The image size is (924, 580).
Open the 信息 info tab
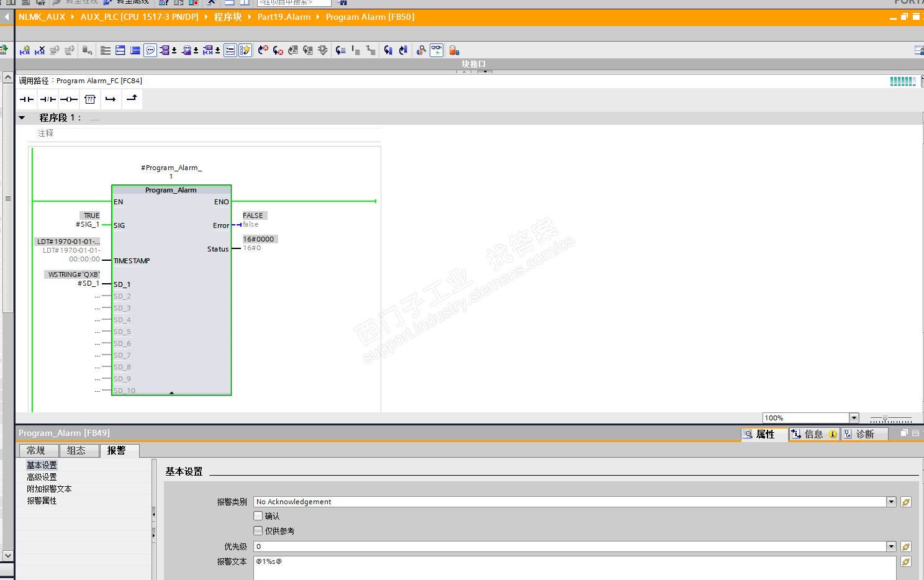pos(813,434)
